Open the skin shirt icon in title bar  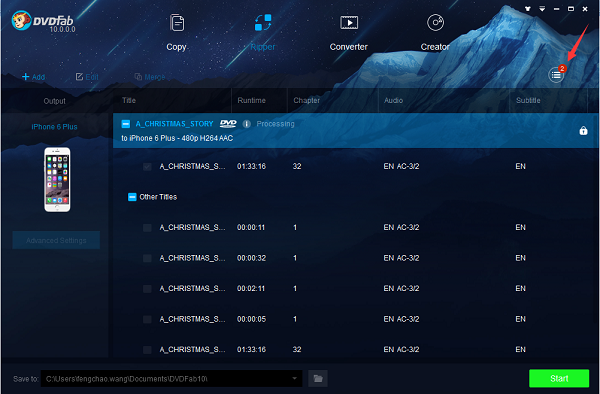click(528, 8)
